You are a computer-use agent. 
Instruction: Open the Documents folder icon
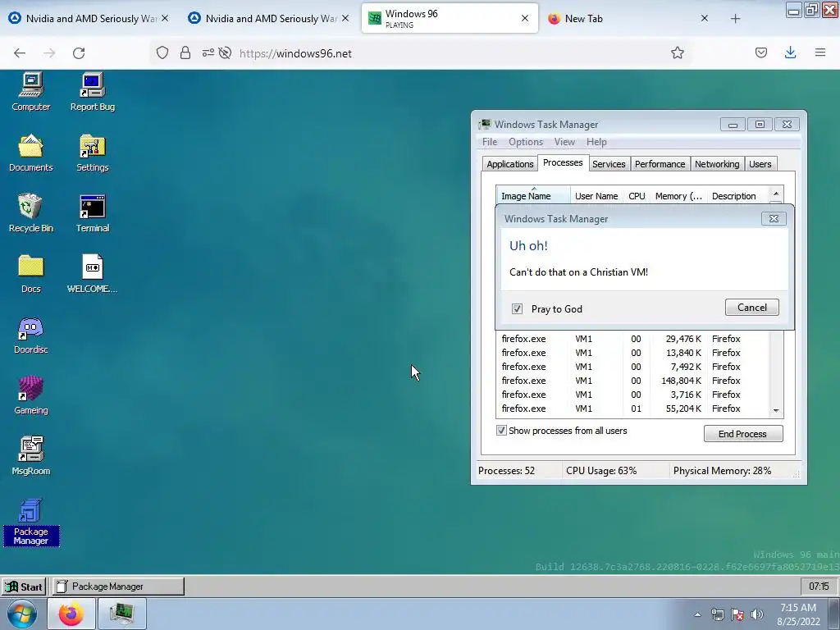coord(30,153)
